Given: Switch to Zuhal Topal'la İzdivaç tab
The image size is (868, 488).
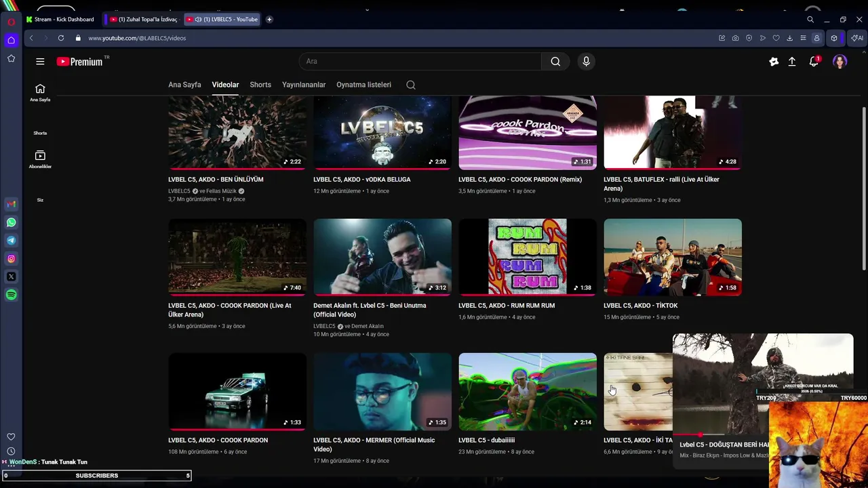Looking at the screenshot, I should (x=144, y=20).
